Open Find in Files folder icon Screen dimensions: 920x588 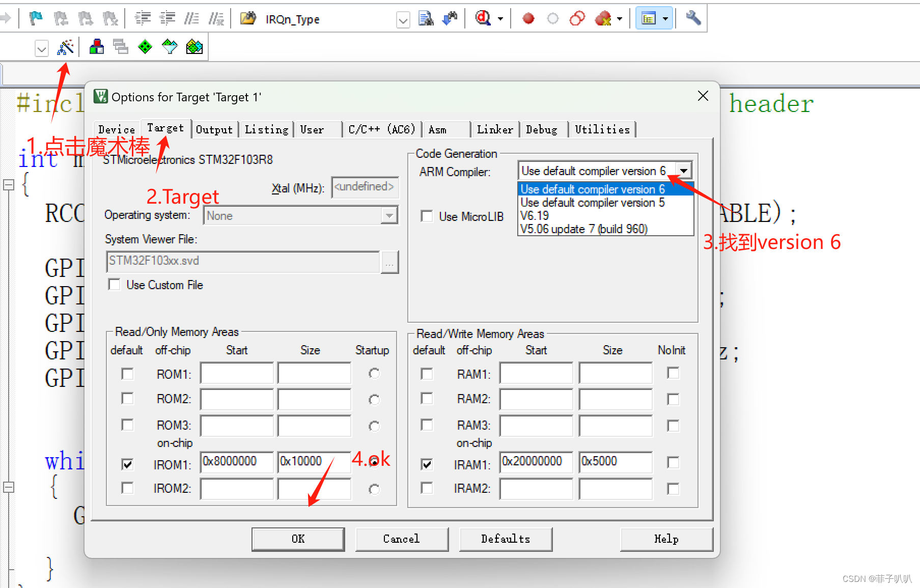point(248,19)
